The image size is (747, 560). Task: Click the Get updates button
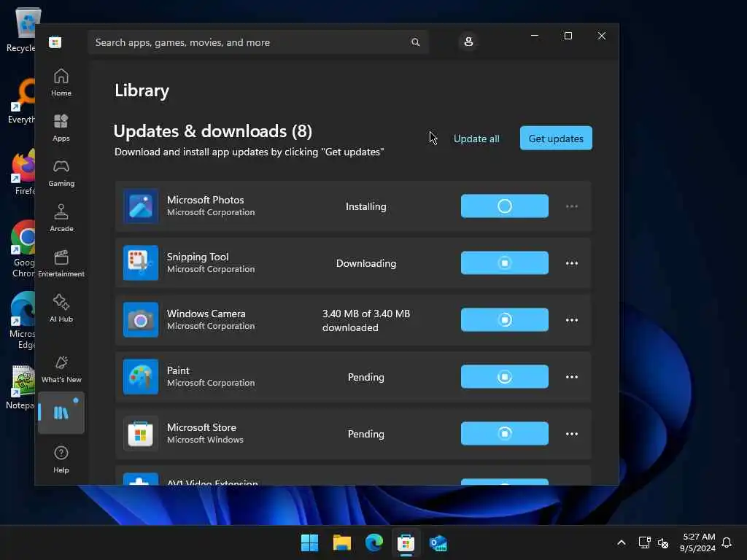pyautogui.click(x=556, y=138)
